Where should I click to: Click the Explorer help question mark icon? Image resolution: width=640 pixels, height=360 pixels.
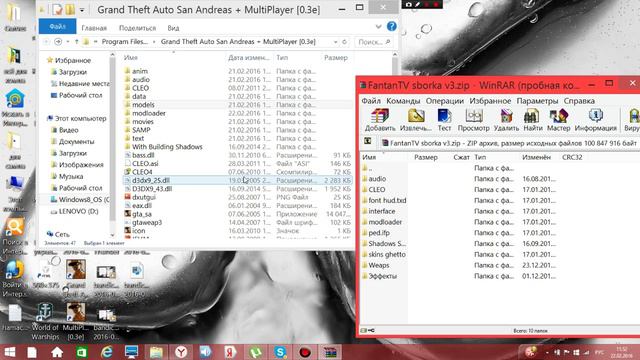(391, 27)
